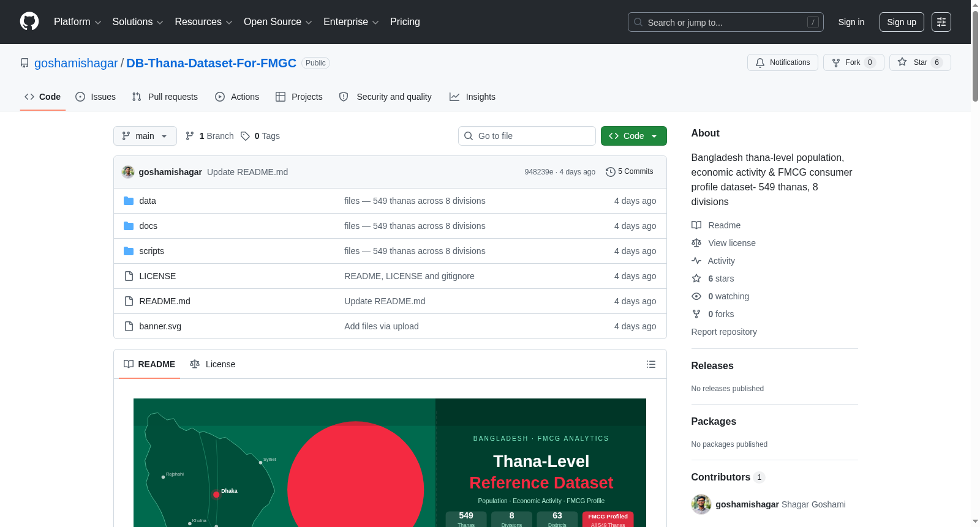Click the README.md file icon
The width and height of the screenshot is (980, 527).
[x=129, y=301]
